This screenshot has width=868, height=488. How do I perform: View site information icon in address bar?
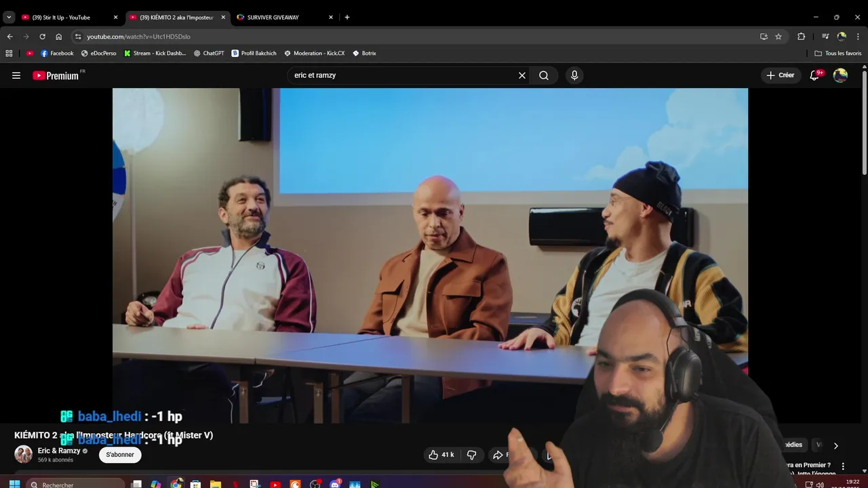78,37
